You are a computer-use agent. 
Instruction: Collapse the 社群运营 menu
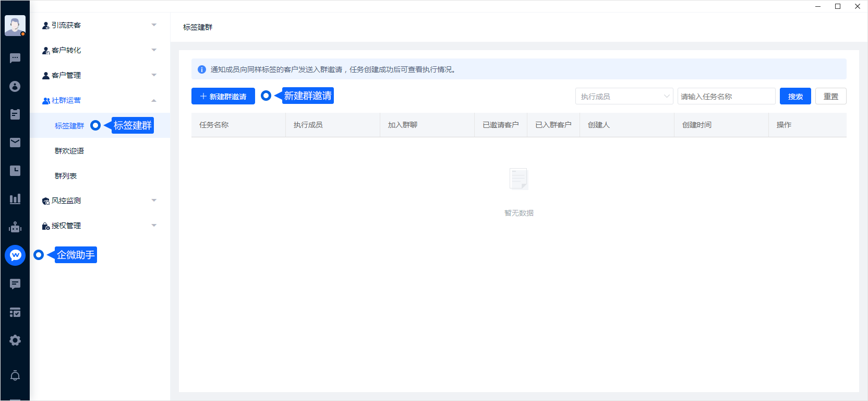coord(100,100)
